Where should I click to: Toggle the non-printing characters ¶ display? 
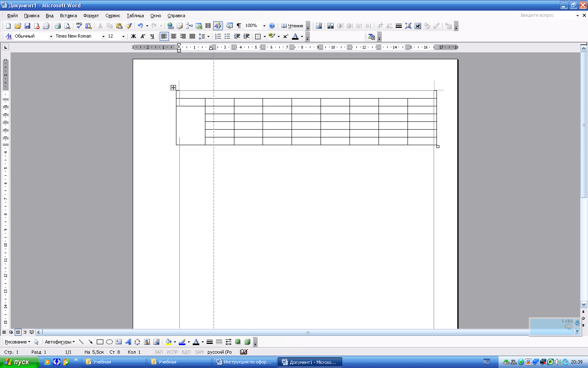click(239, 26)
